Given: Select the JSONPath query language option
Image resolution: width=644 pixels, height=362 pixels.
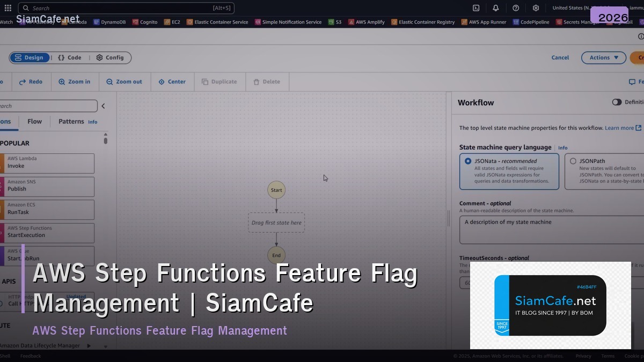Looking at the screenshot, I should pyautogui.click(x=572, y=161).
